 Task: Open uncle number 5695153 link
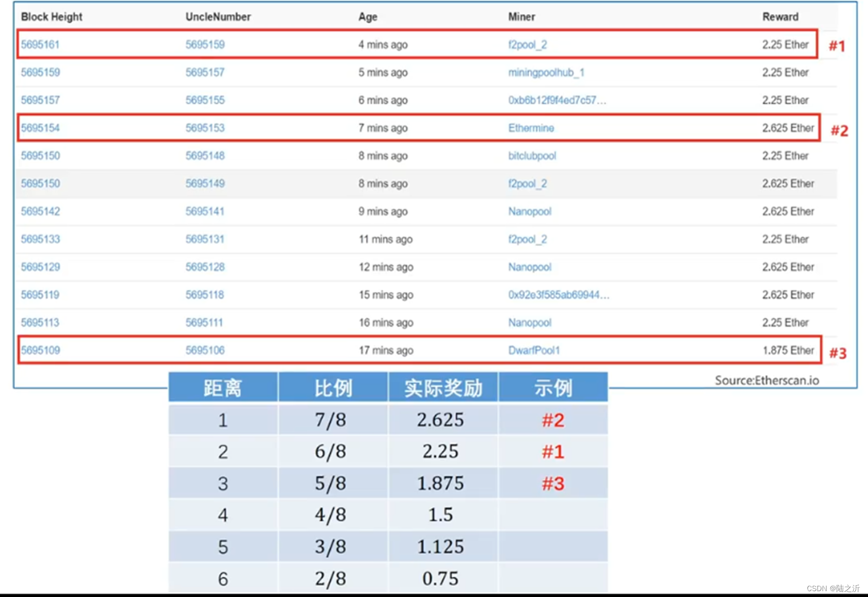tap(205, 128)
